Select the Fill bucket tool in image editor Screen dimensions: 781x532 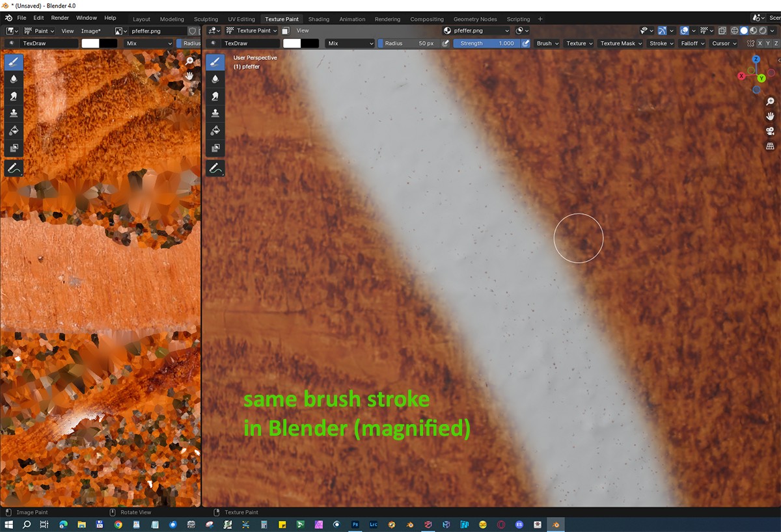pyautogui.click(x=14, y=131)
